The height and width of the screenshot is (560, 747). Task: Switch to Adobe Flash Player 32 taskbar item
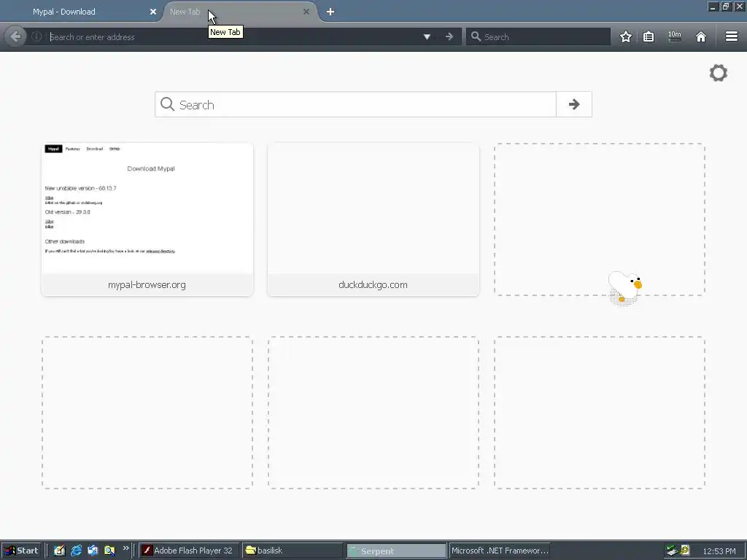pos(188,551)
